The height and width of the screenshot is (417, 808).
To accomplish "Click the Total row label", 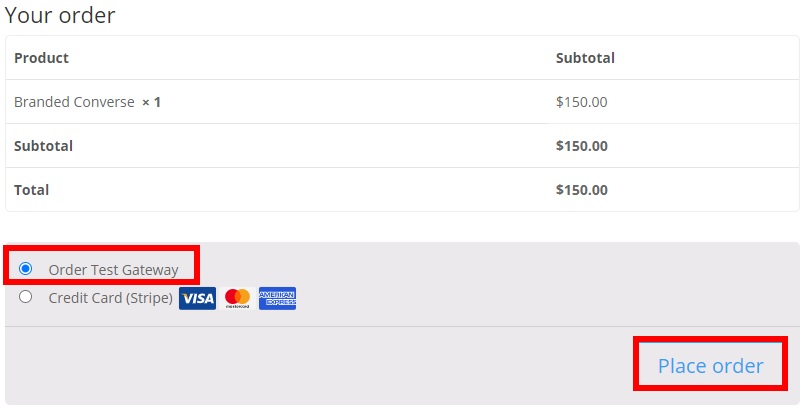I will [31, 190].
